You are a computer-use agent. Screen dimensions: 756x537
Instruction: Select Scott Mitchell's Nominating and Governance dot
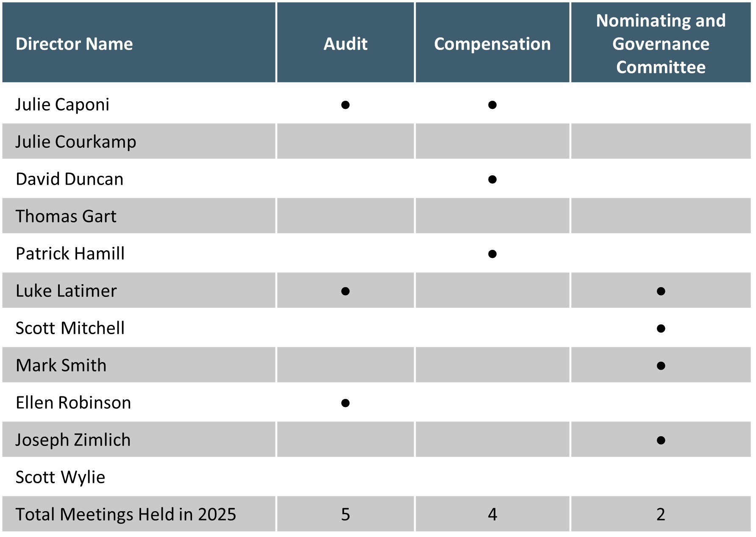tap(661, 328)
